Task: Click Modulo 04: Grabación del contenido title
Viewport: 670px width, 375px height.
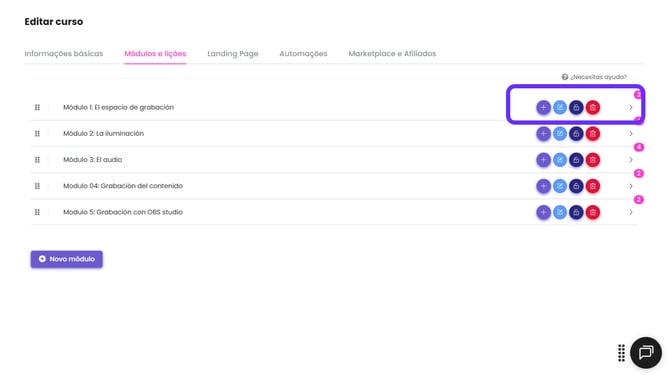Action: [123, 186]
